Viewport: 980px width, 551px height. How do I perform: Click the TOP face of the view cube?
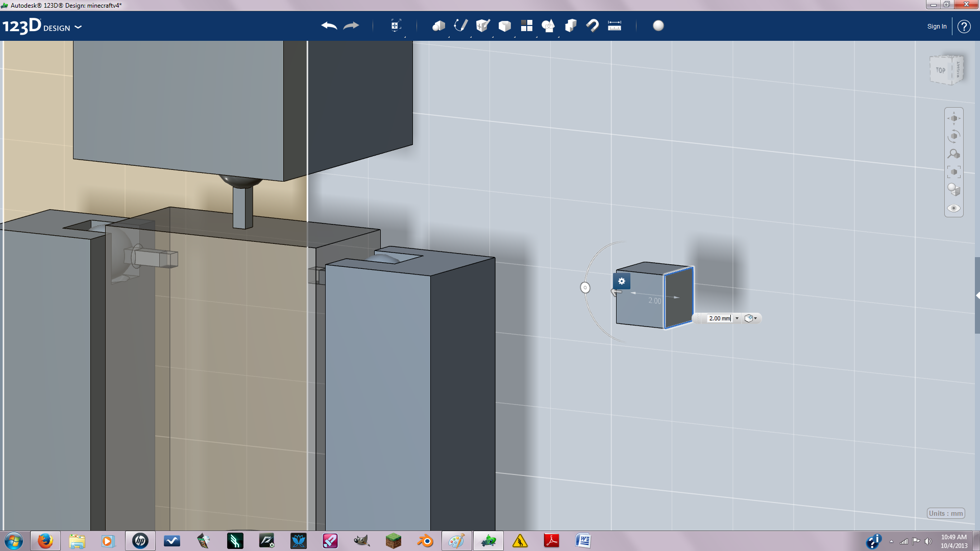tap(941, 70)
